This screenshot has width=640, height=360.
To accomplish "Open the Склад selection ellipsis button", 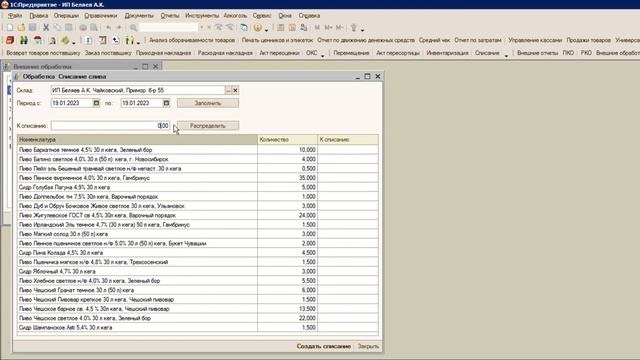I will pyautogui.click(x=229, y=90).
